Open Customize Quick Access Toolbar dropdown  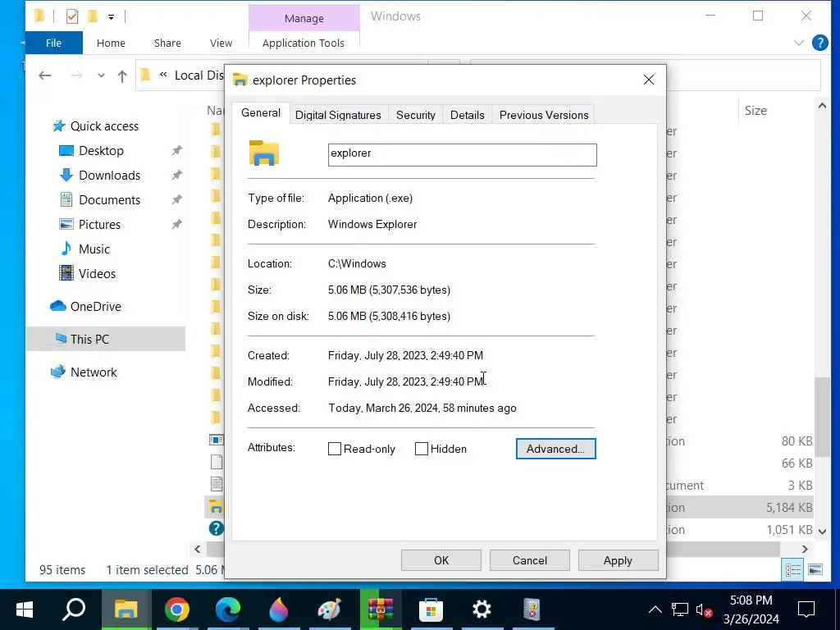[111, 17]
